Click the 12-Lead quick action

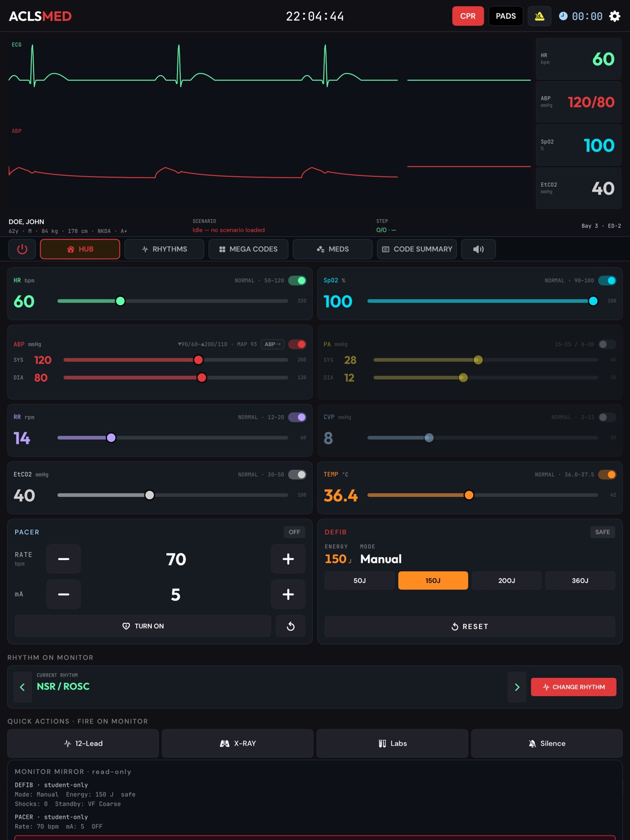(83, 744)
